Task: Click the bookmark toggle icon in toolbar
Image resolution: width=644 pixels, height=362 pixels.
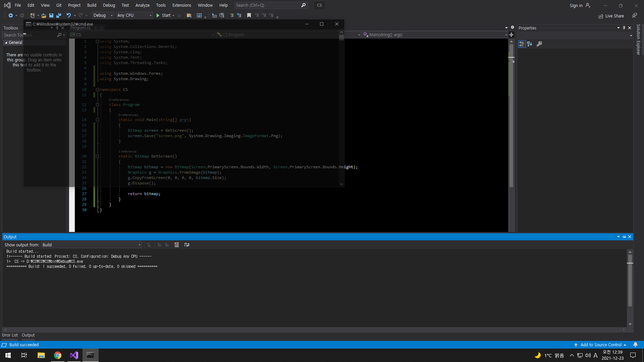Action: coord(249,15)
